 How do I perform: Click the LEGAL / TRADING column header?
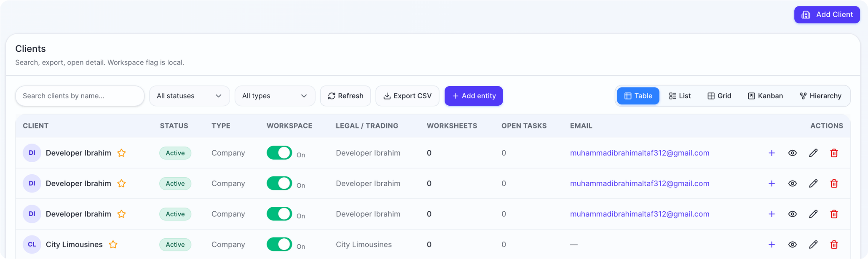click(x=367, y=126)
